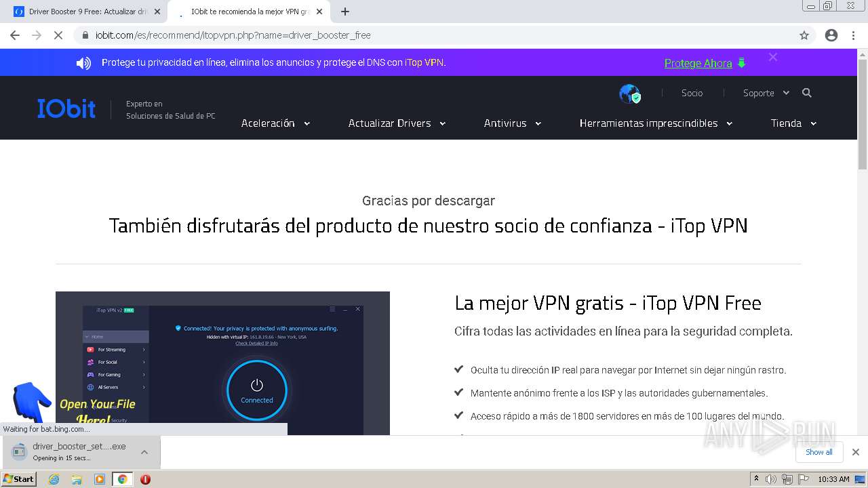Switch to the IObit te recomienda VPN tab
Image resolution: width=868 pixels, height=488 pixels.
coord(248,12)
